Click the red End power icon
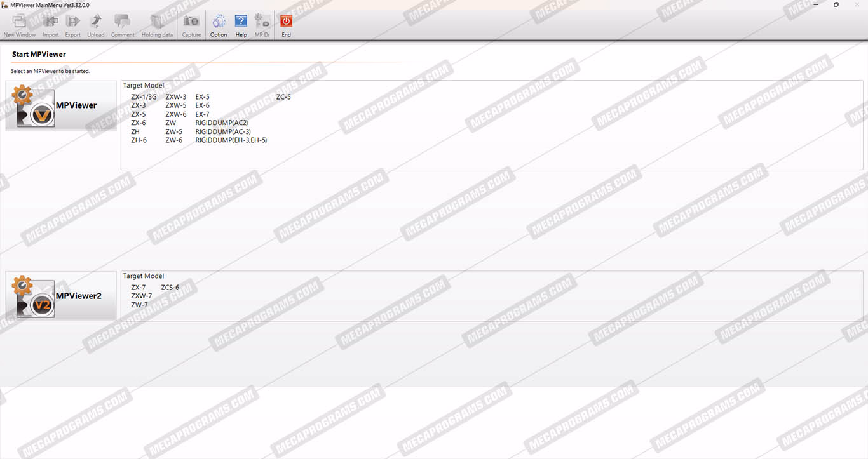This screenshot has width=868, height=459. click(x=286, y=25)
